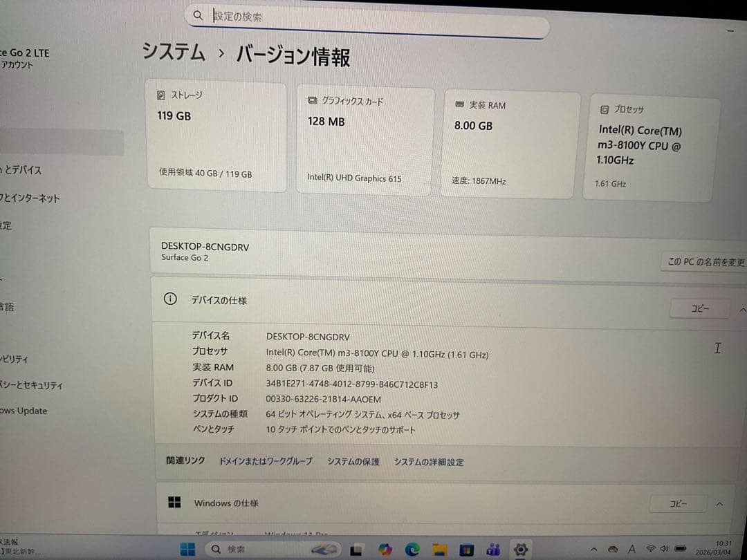Click 使用領域 40 GB / 119 GB text
The width and height of the screenshot is (747, 560).
tap(205, 174)
